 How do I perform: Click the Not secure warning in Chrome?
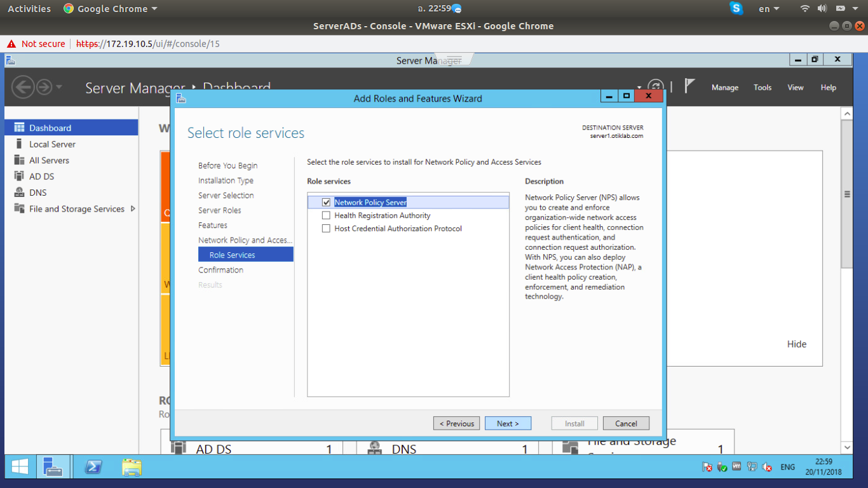point(36,44)
